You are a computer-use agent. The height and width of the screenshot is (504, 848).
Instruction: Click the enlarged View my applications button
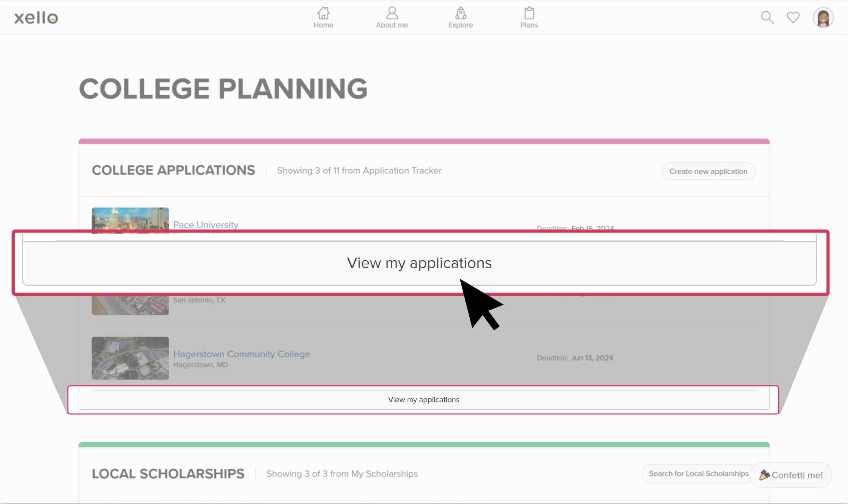coord(419,263)
